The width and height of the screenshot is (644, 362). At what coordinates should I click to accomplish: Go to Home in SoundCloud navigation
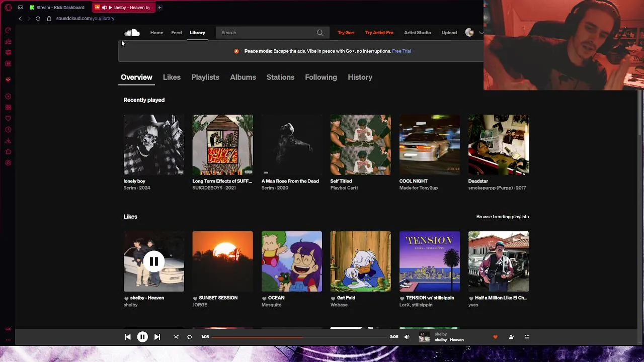point(156,33)
